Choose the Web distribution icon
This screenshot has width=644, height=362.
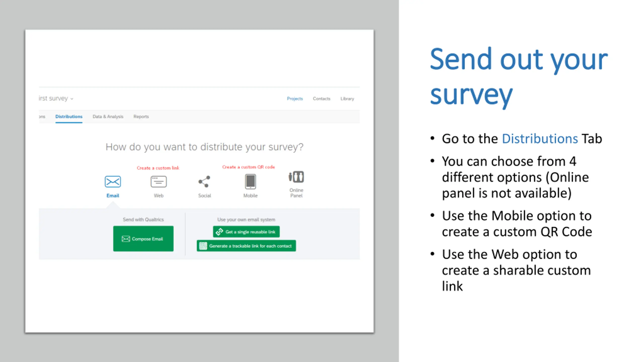[x=158, y=182]
